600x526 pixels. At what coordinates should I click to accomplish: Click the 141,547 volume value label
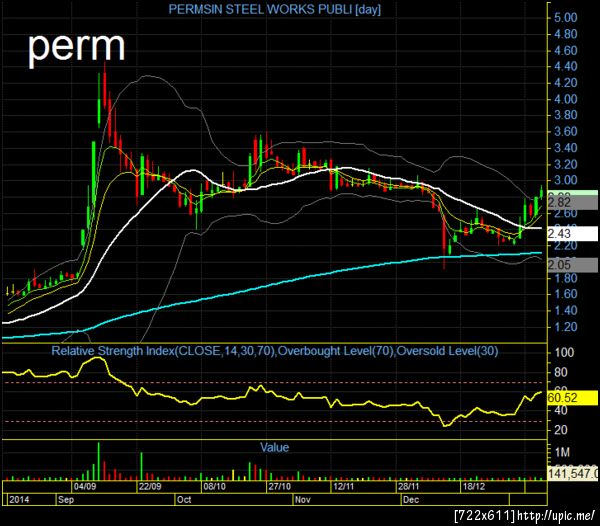pyautogui.click(x=572, y=474)
